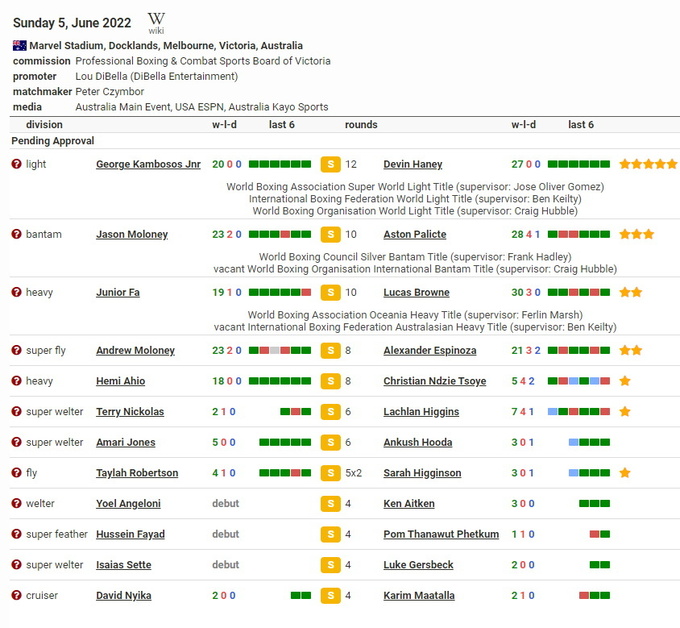Click Alexander Espinoza's name link
Screen dimensions: 680x628
click(x=429, y=351)
